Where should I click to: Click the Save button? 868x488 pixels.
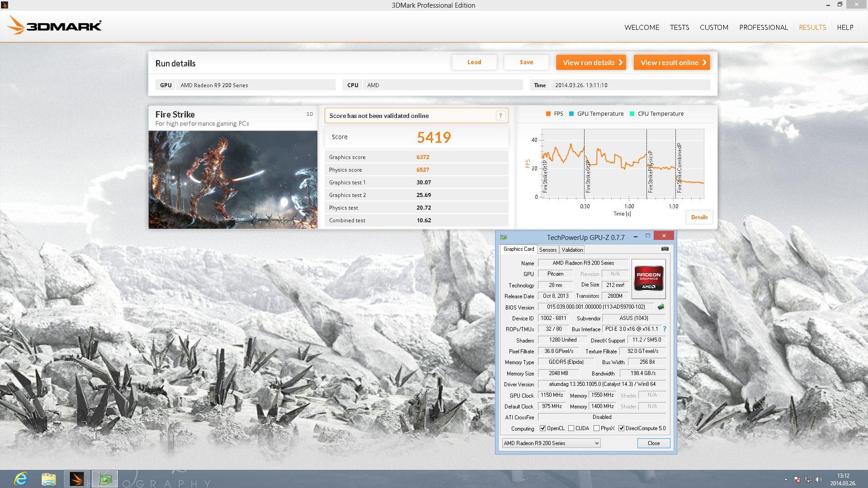[x=526, y=62]
